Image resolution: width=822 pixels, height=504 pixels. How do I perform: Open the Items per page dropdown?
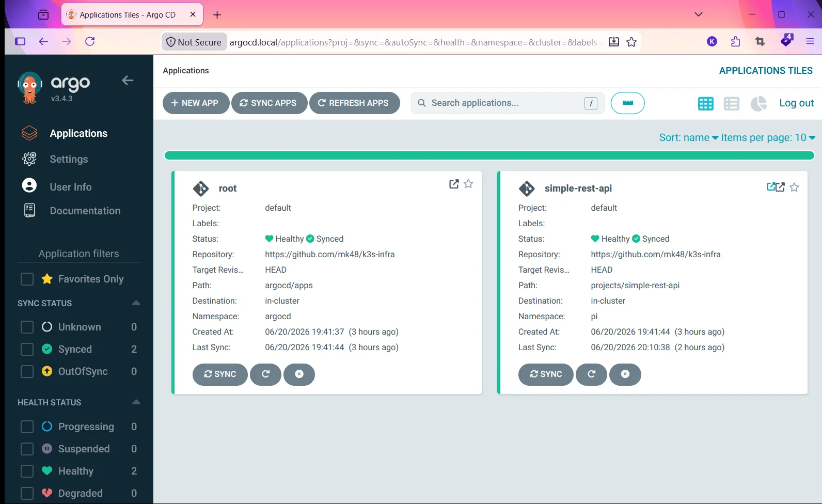point(768,138)
